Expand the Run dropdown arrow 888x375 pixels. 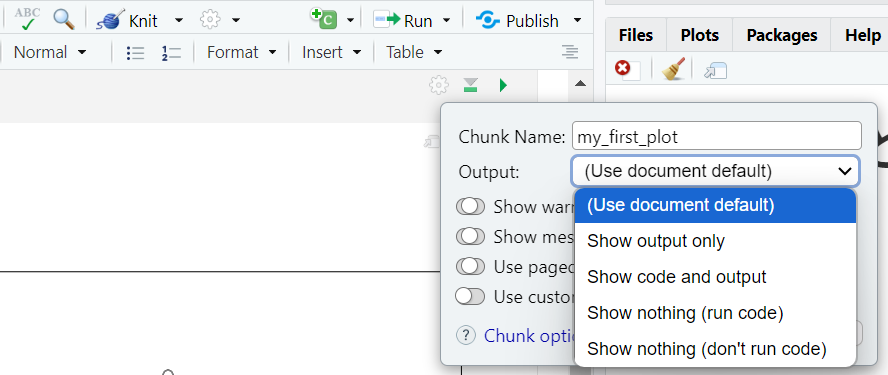(x=446, y=21)
